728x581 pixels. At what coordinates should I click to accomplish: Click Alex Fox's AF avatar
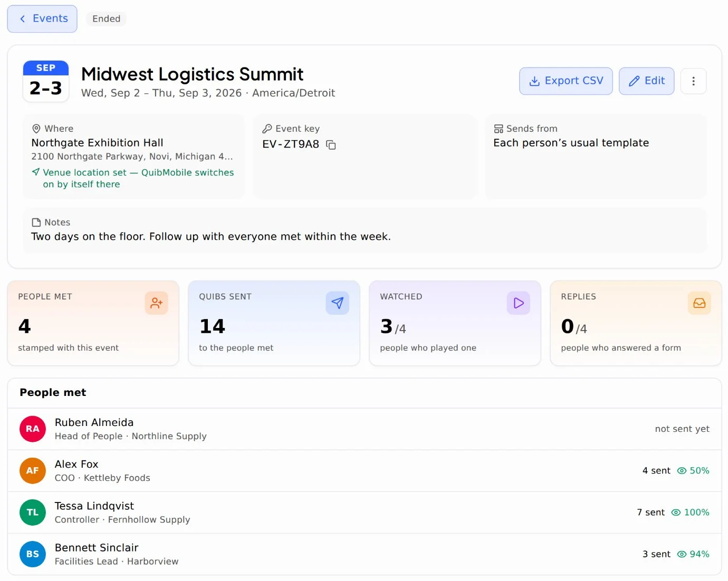pyautogui.click(x=33, y=471)
